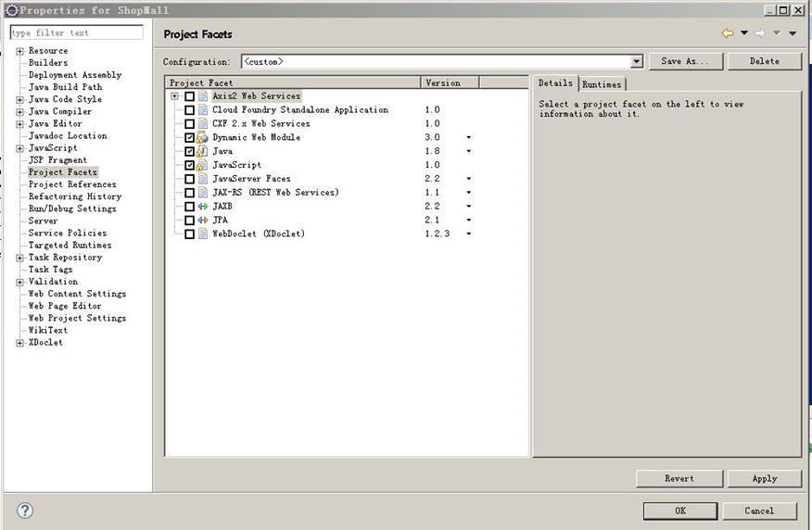Click the JavaScript facet icon

click(x=202, y=165)
